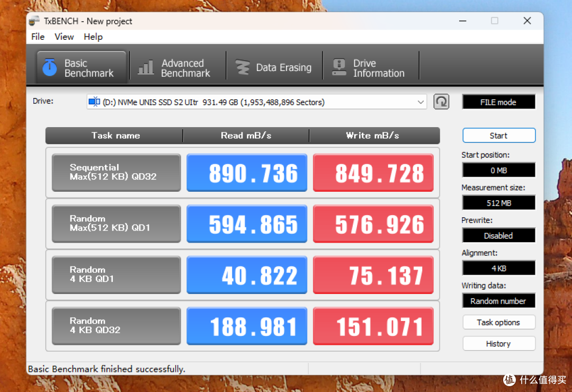This screenshot has width=572, height=392.
Task: Open the View menu
Action: 64,37
